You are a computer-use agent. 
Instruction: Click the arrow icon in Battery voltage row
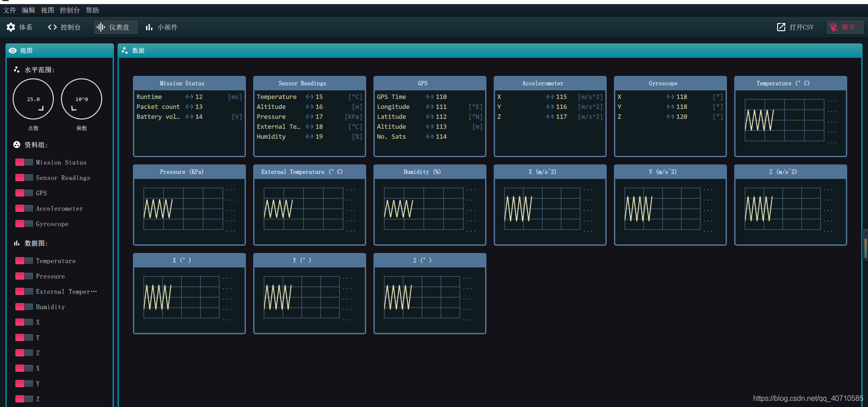tap(189, 117)
